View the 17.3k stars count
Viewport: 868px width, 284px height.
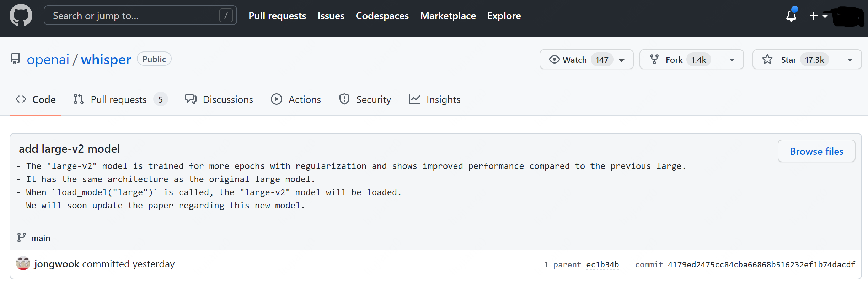tap(815, 60)
